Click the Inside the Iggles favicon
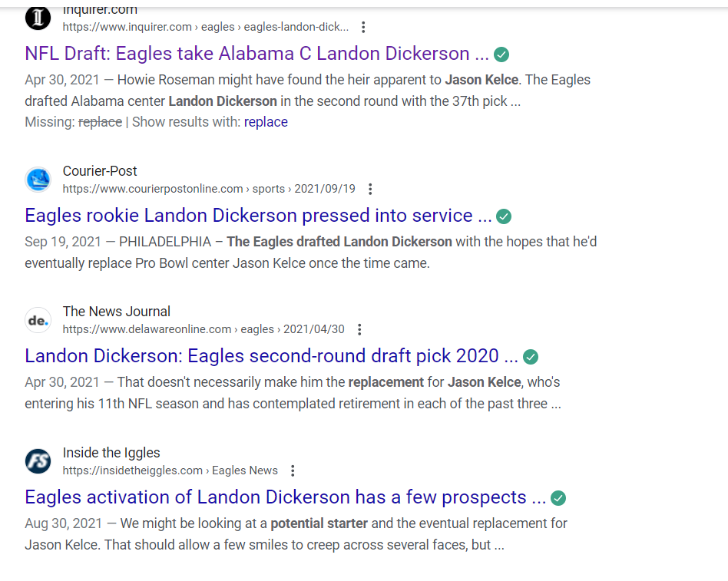Viewport: 728px width, 581px height. point(38,461)
